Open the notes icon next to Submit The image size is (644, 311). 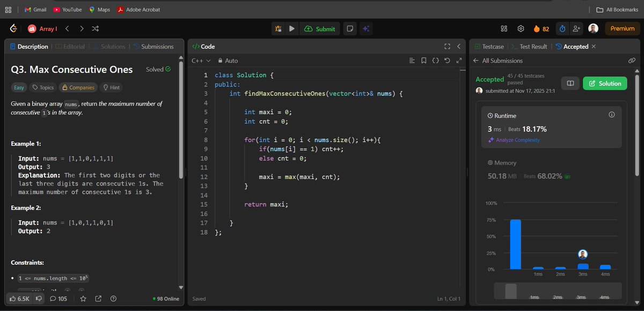[x=350, y=29]
